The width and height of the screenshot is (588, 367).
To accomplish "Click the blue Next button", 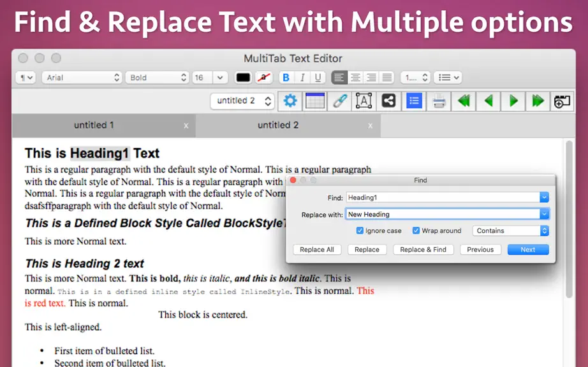I will 527,249.
